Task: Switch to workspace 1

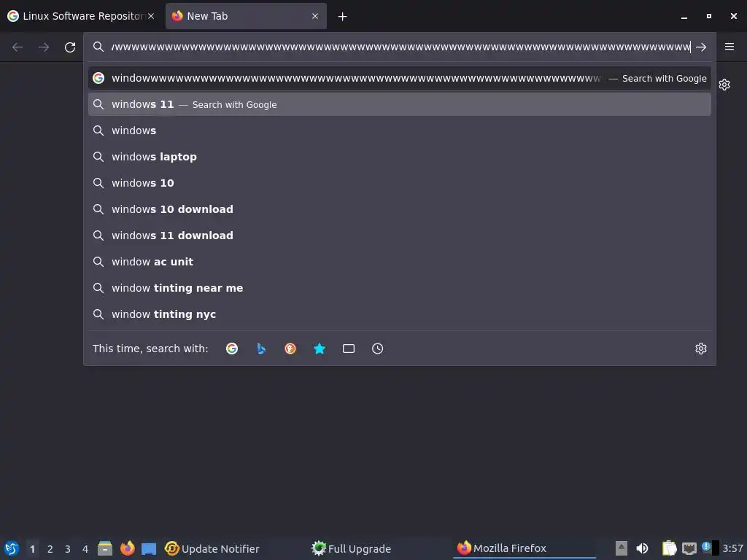Action: coord(32,549)
